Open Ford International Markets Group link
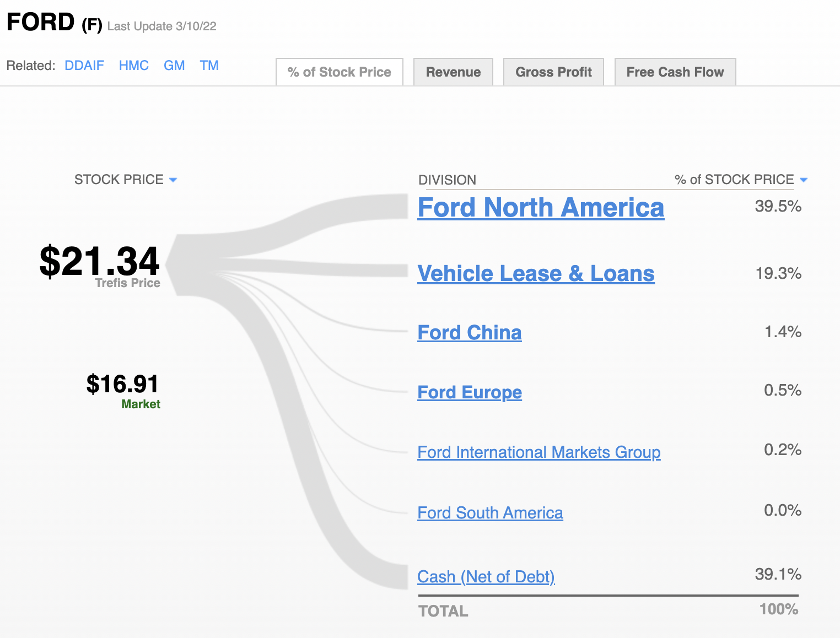The width and height of the screenshot is (840, 638). pos(539,452)
